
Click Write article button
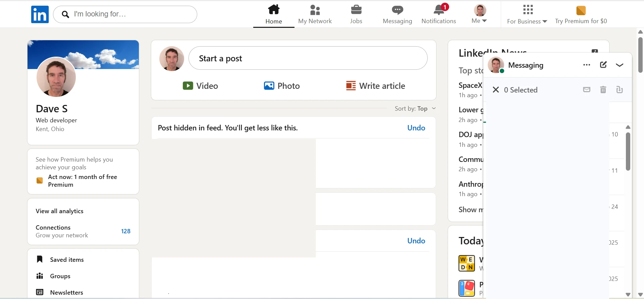[376, 86]
